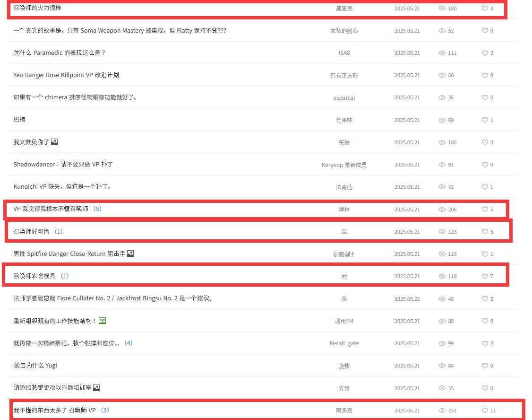This screenshot has height=420, width=532.
Task: Click heart icon on the Flore Cullider row
Action: click(485, 299)
